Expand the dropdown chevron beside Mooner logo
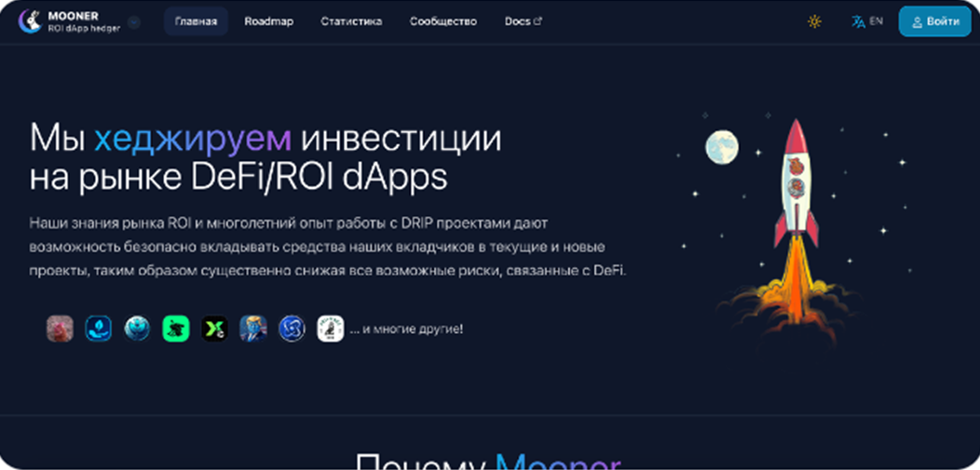Screen dimensions: 980x470 [x=134, y=22]
